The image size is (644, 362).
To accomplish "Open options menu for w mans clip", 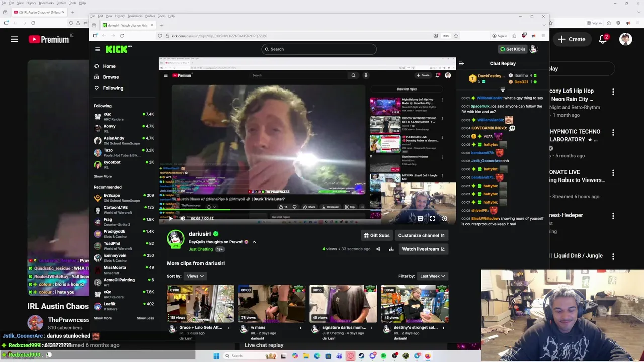I will (300, 328).
